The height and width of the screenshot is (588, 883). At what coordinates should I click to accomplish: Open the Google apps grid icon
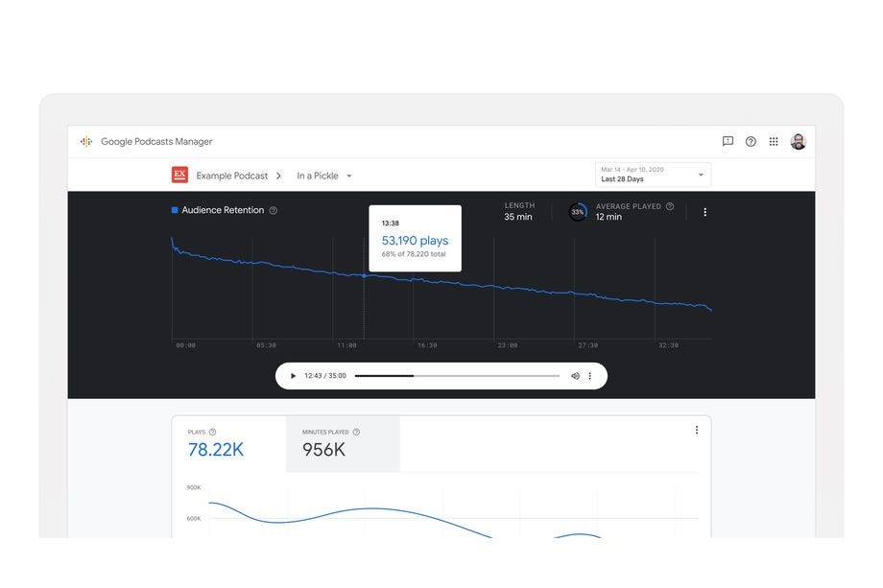(x=774, y=141)
